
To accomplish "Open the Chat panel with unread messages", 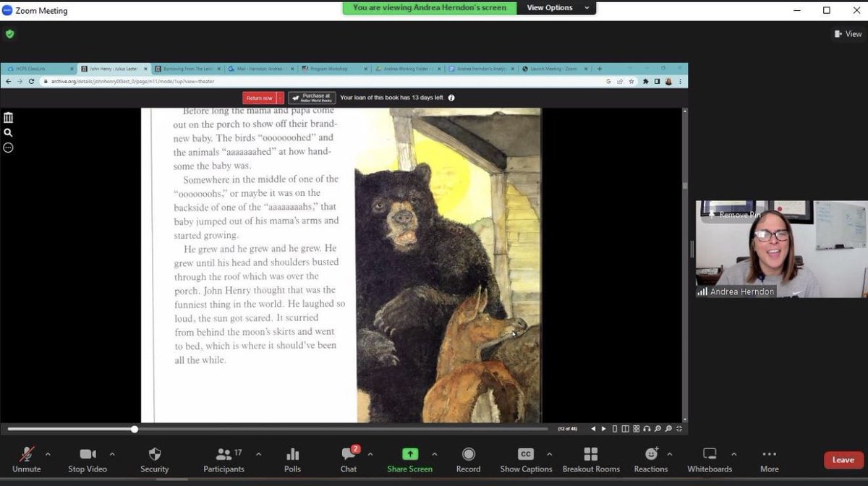I will [349, 459].
